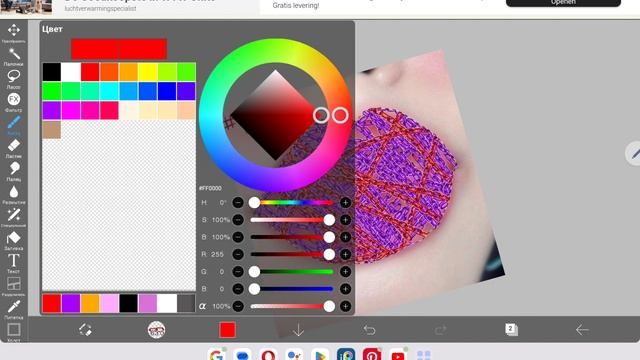Tap the #FF0000 hex color code
This screenshot has height=360, width=640.
(210, 188)
